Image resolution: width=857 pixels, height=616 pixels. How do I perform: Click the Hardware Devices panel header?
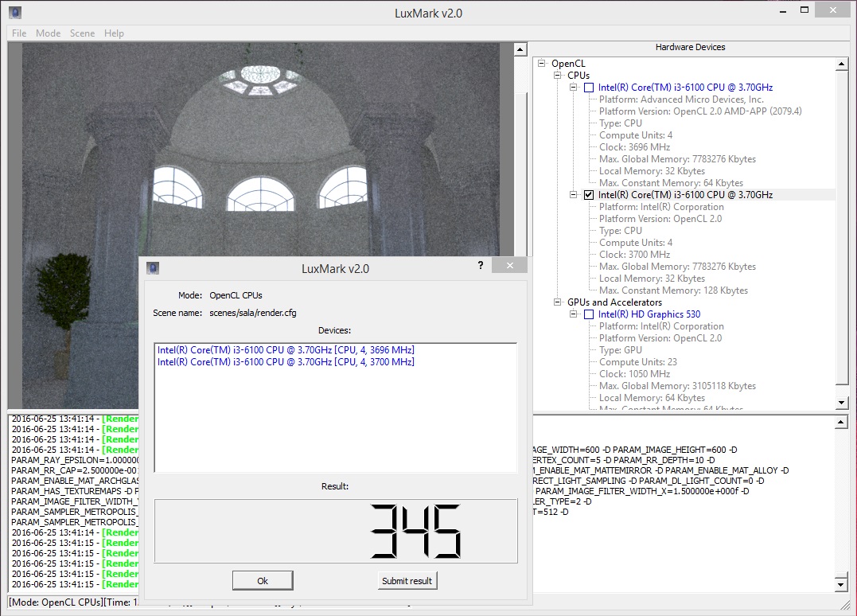(x=690, y=47)
